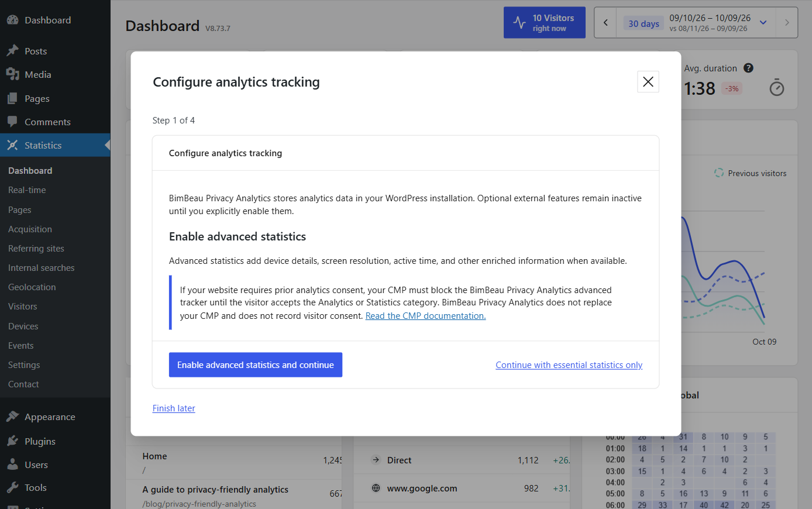The image size is (812, 509).
Task: Click the Dashboard gauge icon in sidebar
Action: [12, 20]
